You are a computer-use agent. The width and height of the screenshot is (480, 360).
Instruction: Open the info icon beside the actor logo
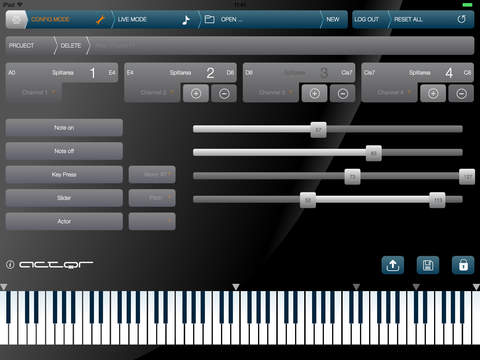[10, 265]
